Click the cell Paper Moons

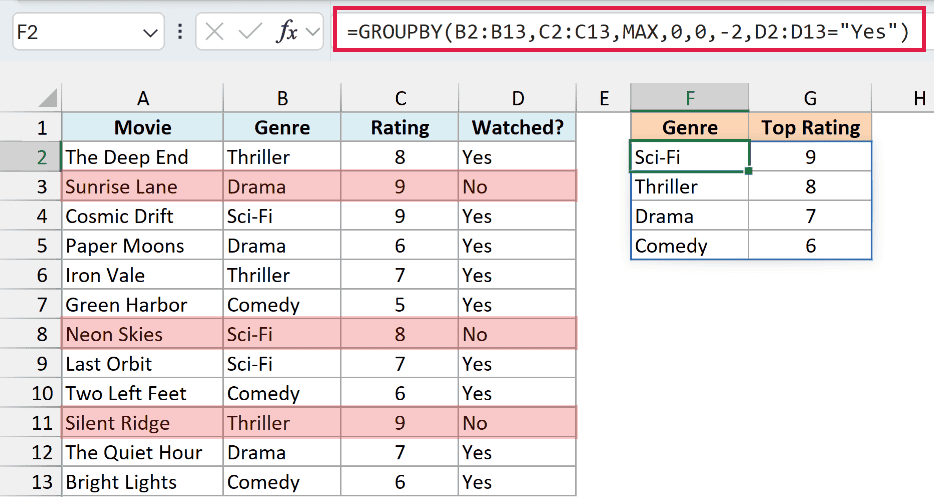pos(142,246)
